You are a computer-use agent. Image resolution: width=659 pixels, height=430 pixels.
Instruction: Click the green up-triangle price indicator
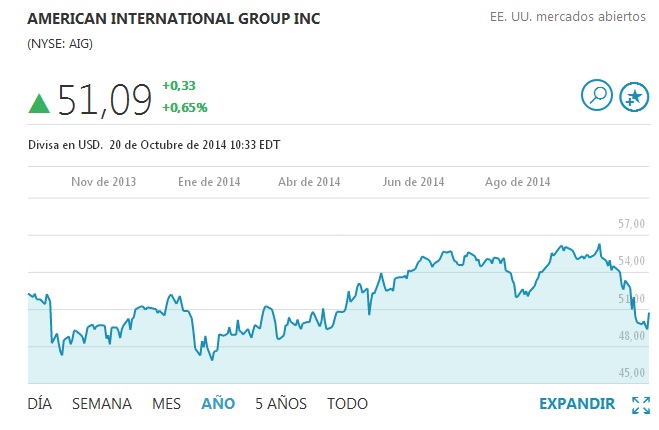[39, 103]
